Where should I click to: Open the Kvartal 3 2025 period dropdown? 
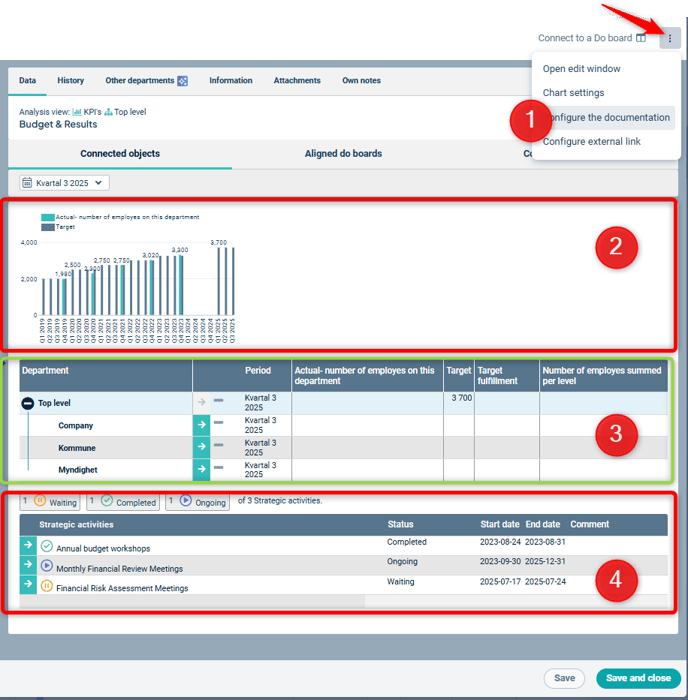(65, 183)
